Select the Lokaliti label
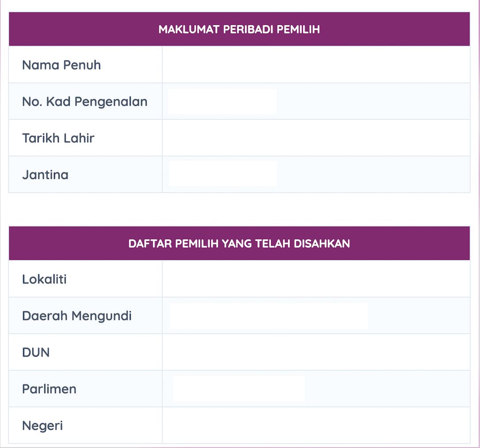Image resolution: width=480 pixels, height=448 pixels. tap(44, 279)
